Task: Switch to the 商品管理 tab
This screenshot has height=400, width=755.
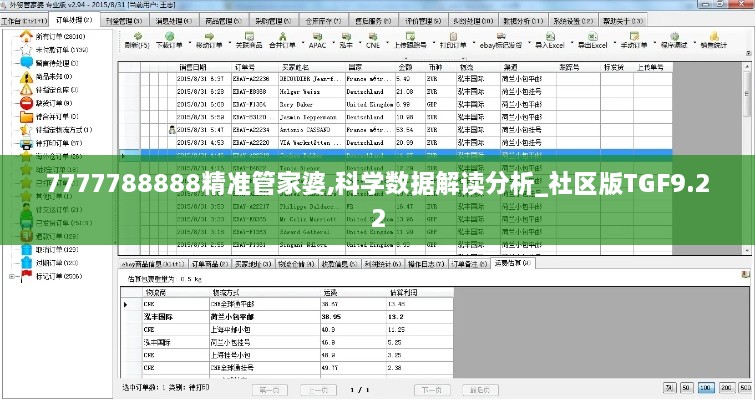Action: pyautogui.click(x=222, y=19)
